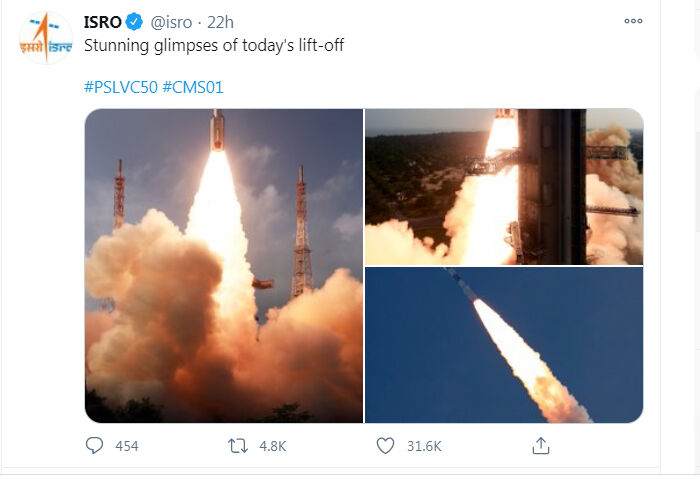The image size is (700, 480).
Task: Click the share tweet icon
Action: pyautogui.click(x=540, y=445)
